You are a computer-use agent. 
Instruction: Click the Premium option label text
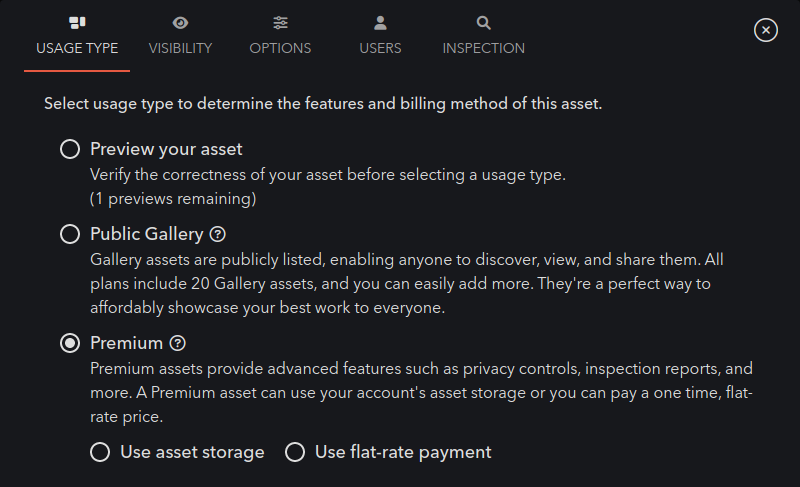127,343
